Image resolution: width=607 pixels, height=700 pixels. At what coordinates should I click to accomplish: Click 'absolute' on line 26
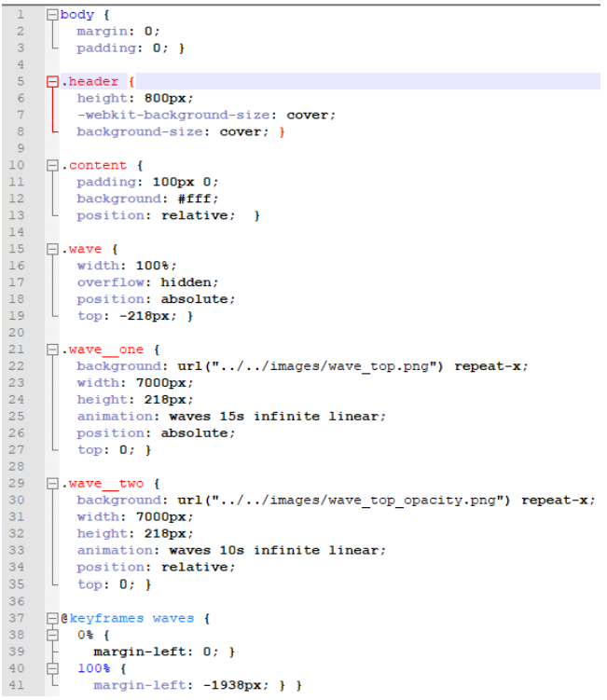click(x=195, y=433)
